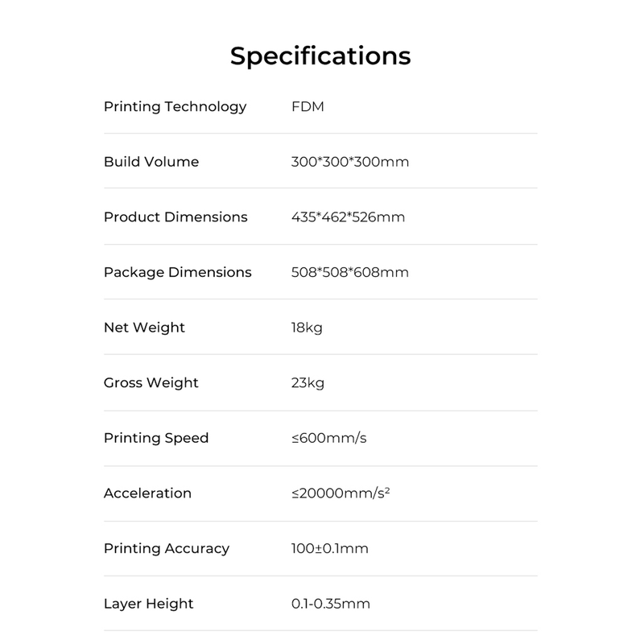Click the 435*462*526mm dimensions value
644x644 pixels.
tap(348, 217)
